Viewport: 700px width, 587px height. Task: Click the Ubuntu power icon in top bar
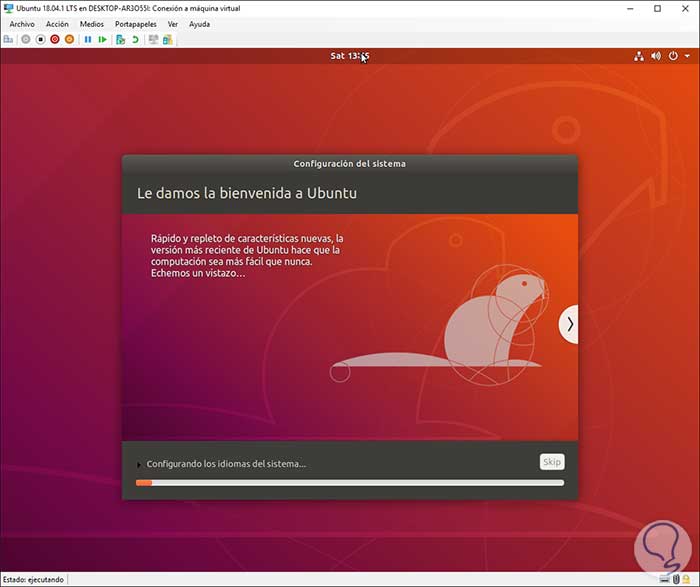(x=673, y=56)
